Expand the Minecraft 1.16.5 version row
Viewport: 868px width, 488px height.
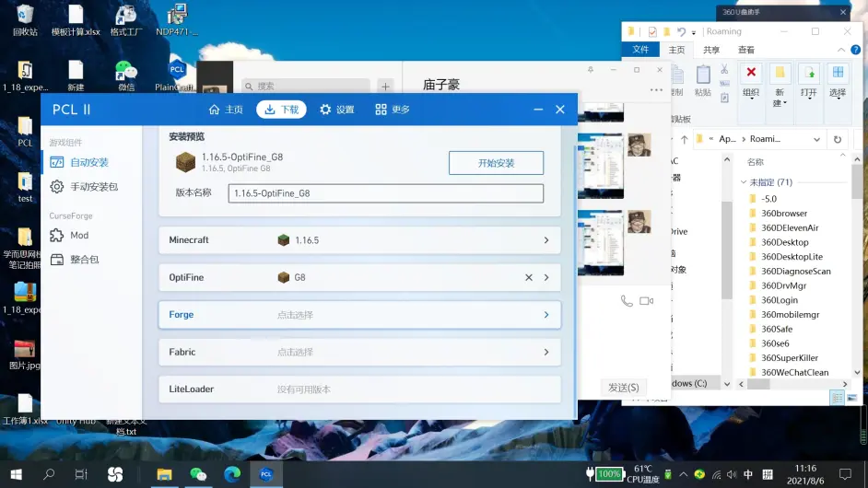coord(359,240)
